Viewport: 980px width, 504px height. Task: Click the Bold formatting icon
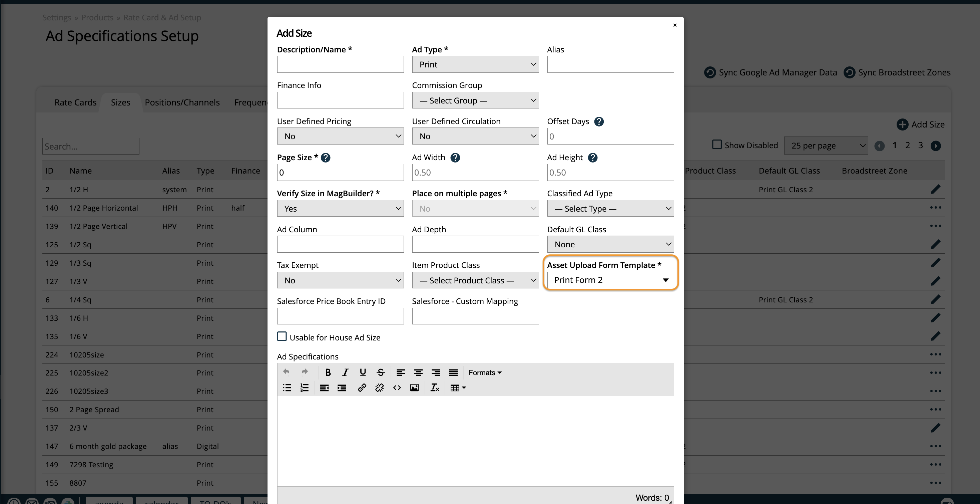click(x=328, y=372)
